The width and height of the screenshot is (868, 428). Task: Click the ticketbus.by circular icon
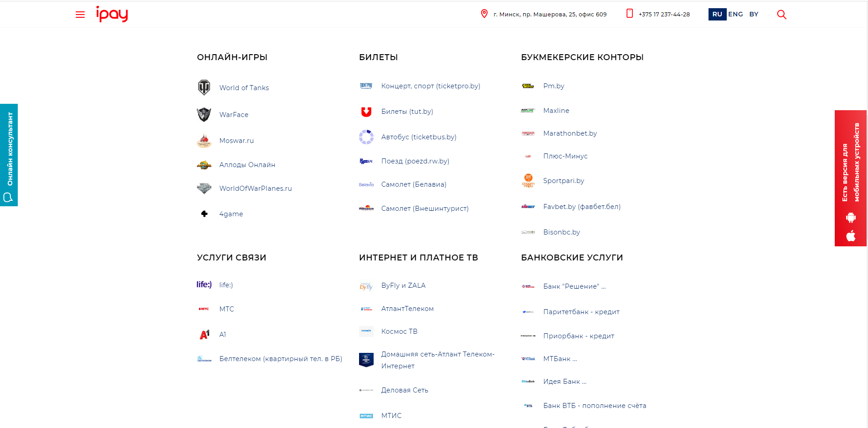click(366, 137)
